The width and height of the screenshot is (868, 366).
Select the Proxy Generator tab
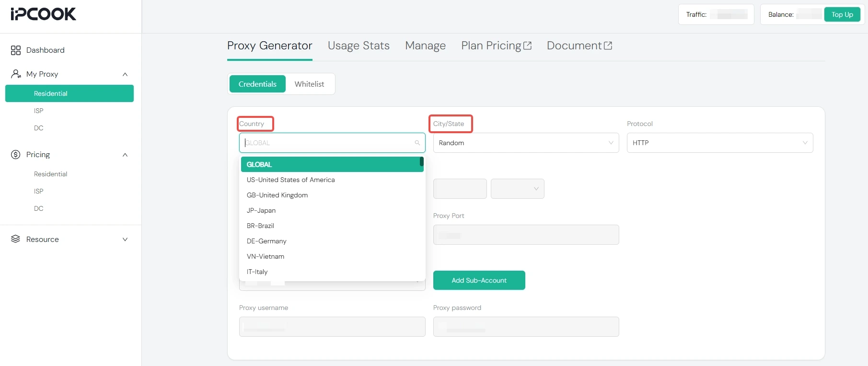coord(270,46)
